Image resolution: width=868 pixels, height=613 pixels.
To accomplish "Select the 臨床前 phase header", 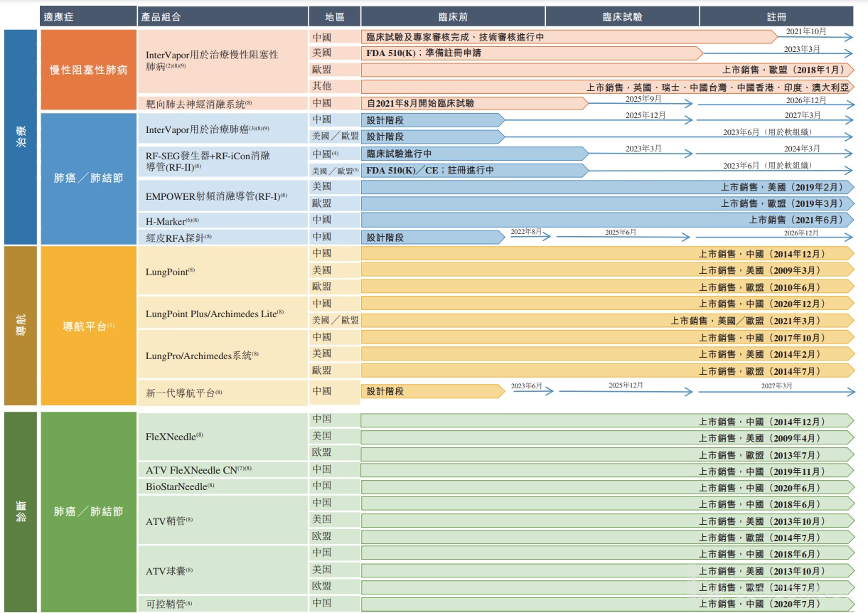I will [x=453, y=16].
